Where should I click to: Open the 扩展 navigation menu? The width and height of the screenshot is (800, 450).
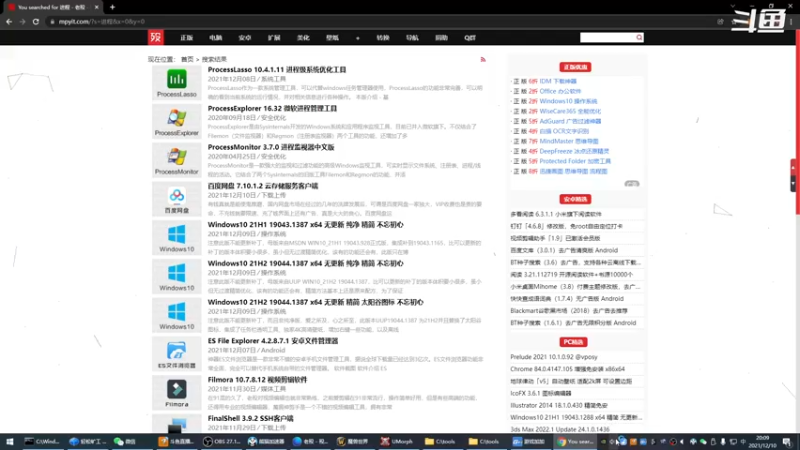pyautogui.click(x=274, y=38)
